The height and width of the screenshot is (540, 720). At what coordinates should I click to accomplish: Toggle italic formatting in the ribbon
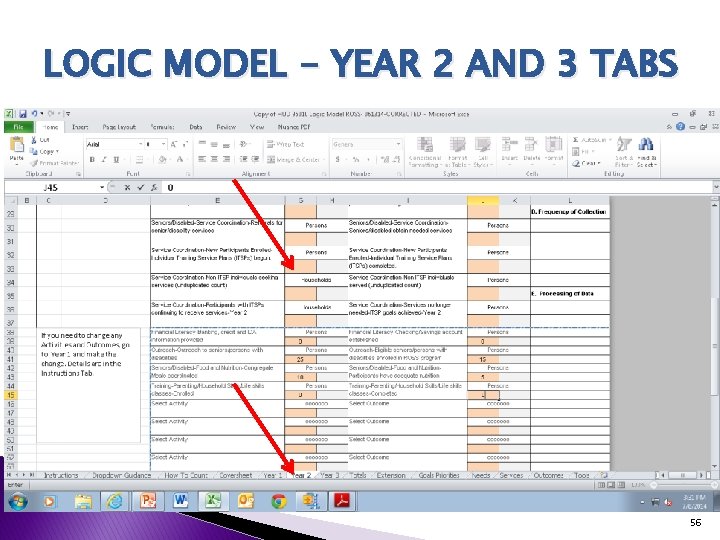104,159
